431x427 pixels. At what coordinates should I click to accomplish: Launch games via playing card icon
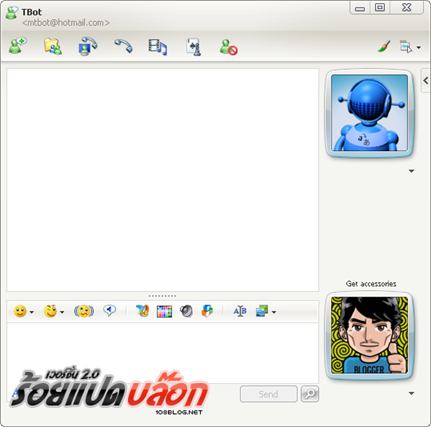point(194,47)
